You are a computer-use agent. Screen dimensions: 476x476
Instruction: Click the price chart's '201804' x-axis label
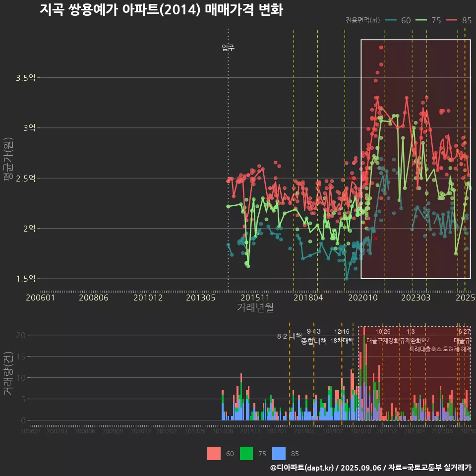(308, 297)
